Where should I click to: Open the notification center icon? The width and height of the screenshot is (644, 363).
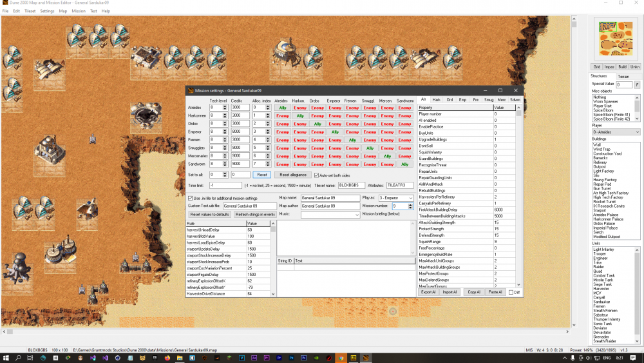tap(633, 358)
